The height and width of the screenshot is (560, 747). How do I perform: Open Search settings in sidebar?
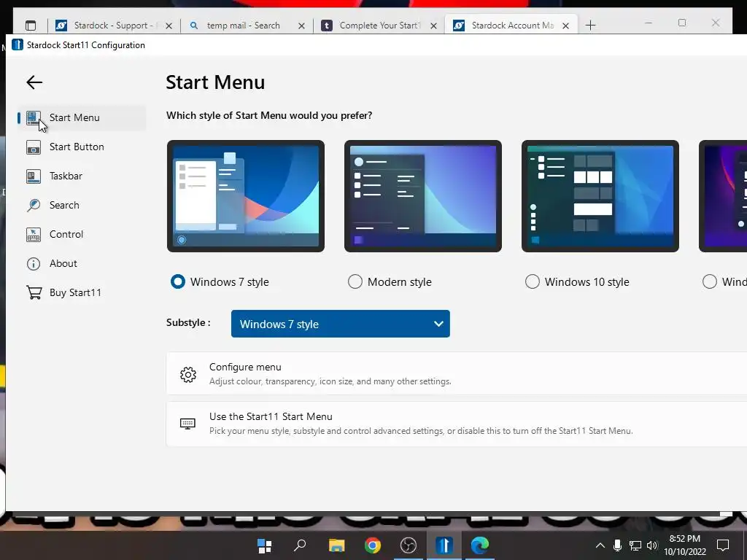click(82, 205)
